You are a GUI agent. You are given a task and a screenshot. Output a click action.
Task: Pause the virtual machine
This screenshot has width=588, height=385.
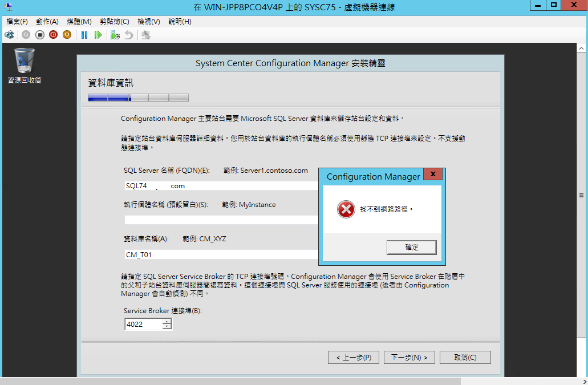click(84, 35)
